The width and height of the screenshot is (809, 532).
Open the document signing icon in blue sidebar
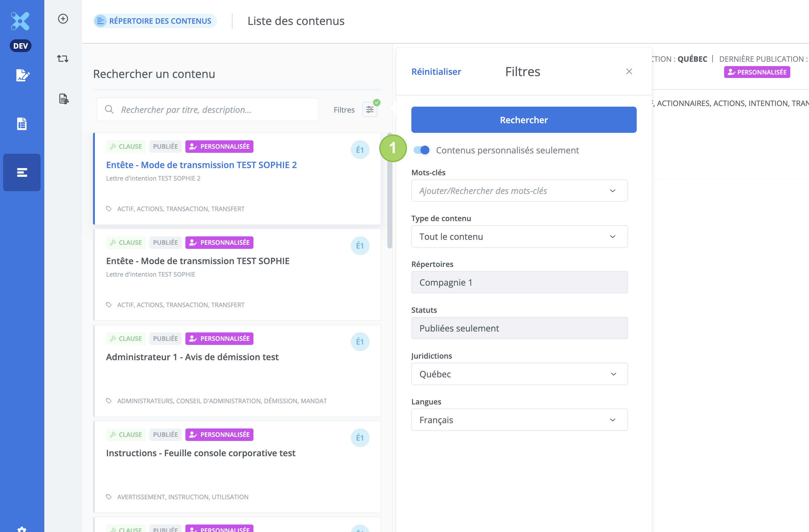pyautogui.click(x=22, y=75)
